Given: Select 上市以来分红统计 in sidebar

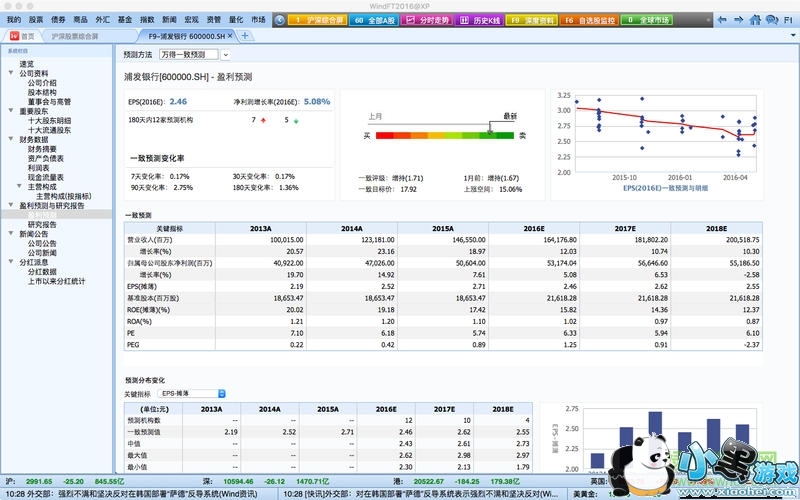Looking at the screenshot, I should [56, 281].
